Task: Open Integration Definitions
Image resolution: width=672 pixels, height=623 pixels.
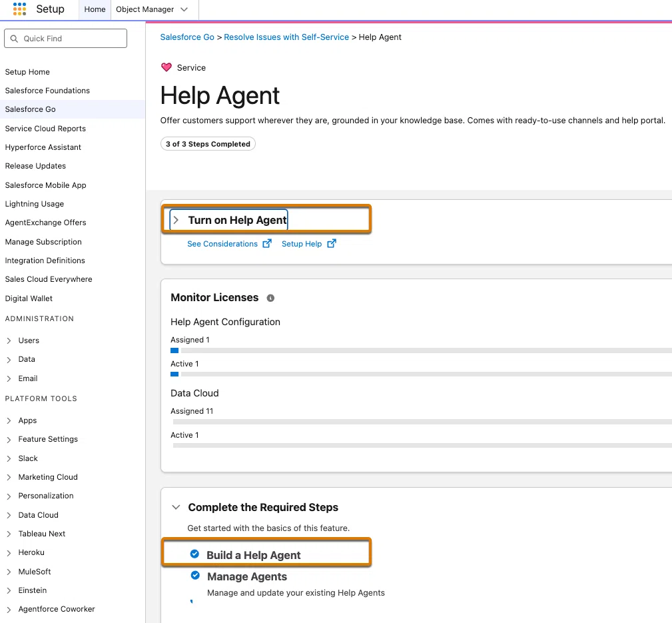Action: pyautogui.click(x=45, y=261)
